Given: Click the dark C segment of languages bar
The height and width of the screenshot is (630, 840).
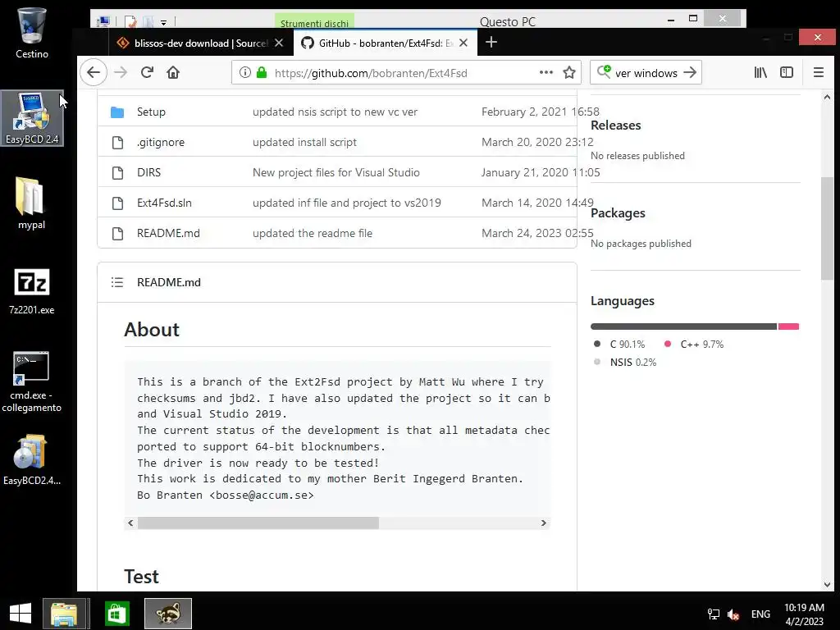Looking at the screenshot, I should tap(683, 326).
